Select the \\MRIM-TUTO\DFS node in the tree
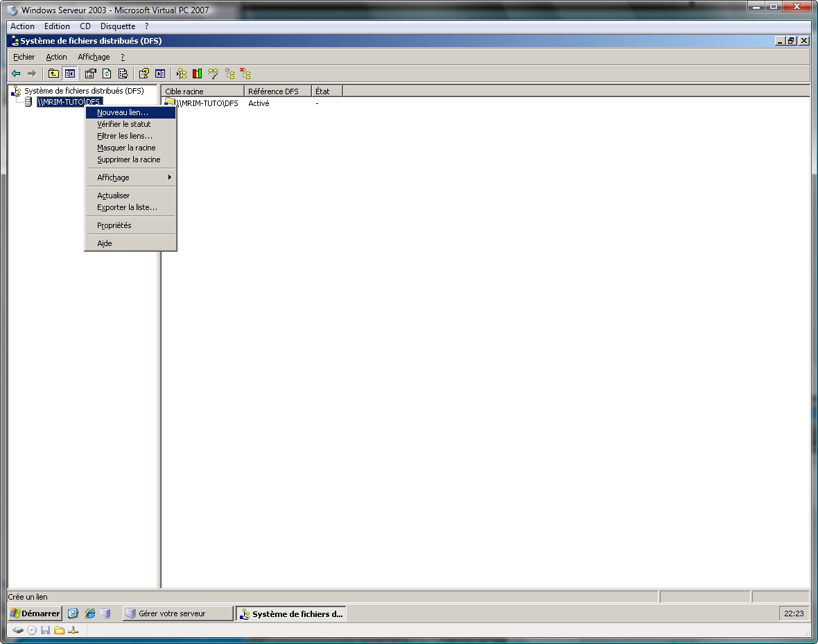Viewport: 818px width, 644px height. click(x=70, y=102)
